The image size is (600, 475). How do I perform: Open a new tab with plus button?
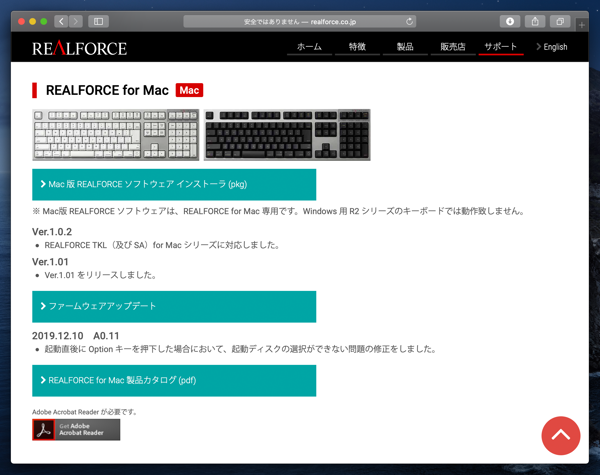pos(582,25)
